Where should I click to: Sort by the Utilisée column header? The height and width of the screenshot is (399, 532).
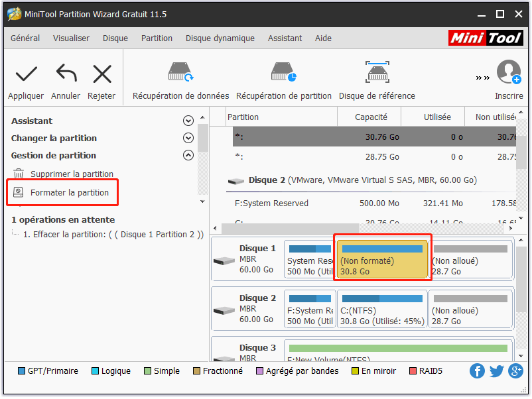click(x=432, y=117)
